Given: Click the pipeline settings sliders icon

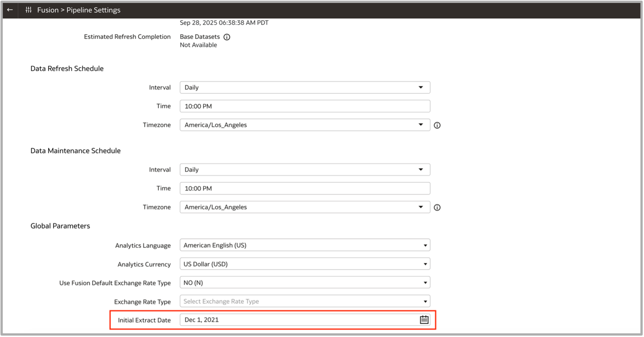Looking at the screenshot, I should point(28,10).
